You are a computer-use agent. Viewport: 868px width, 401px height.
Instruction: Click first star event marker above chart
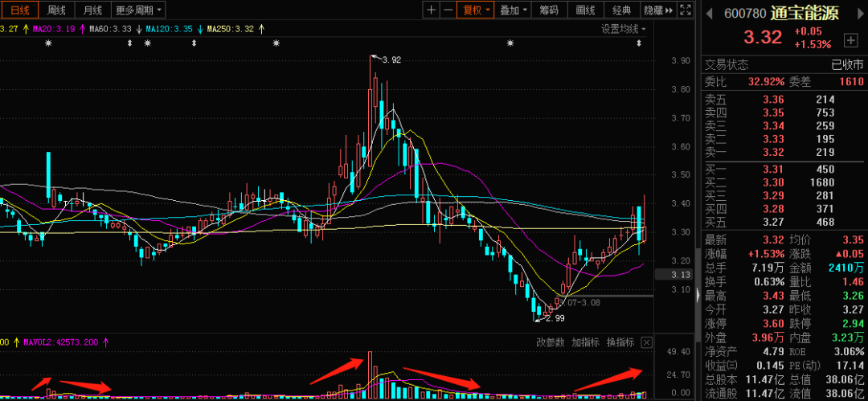pyautogui.click(x=47, y=43)
